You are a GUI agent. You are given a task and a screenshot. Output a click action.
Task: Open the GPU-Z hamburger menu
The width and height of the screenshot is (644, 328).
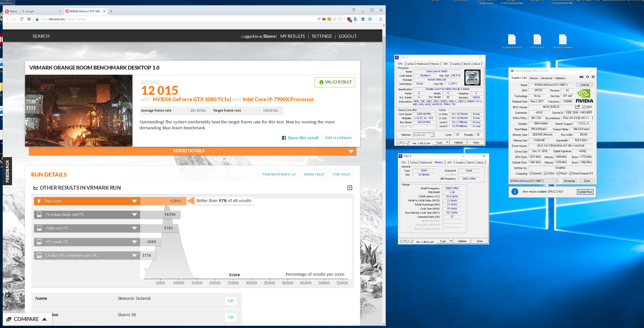click(x=593, y=77)
